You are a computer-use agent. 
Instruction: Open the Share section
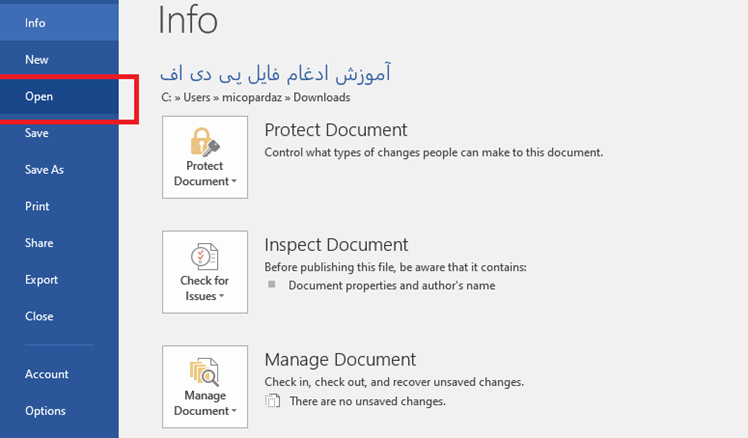[59, 243]
